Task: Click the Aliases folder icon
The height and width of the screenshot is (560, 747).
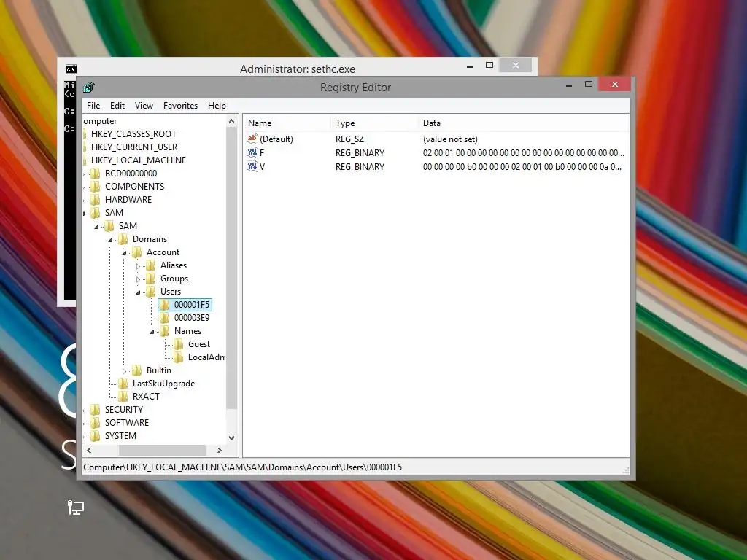Action: pos(150,265)
